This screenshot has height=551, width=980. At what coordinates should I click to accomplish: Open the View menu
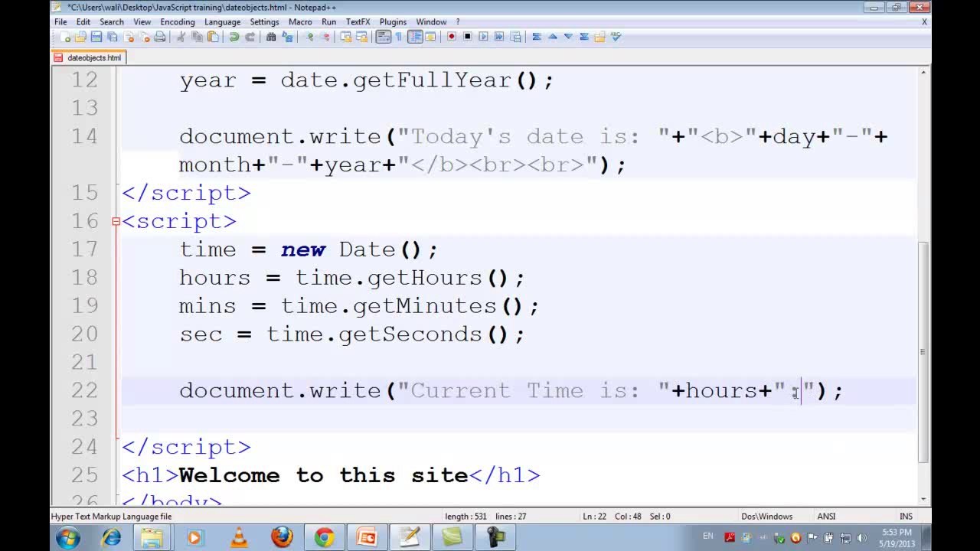point(142,22)
